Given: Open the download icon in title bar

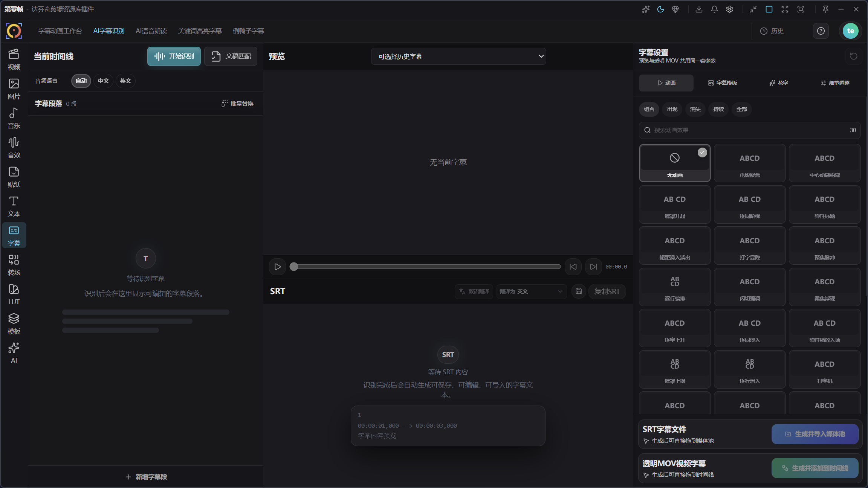Looking at the screenshot, I should coord(699,9).
